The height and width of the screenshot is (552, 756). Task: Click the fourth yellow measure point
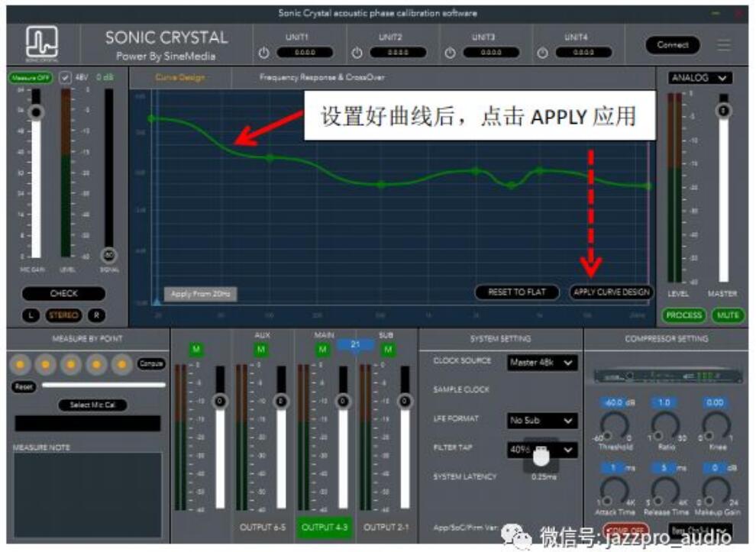(x=96, y=364)
